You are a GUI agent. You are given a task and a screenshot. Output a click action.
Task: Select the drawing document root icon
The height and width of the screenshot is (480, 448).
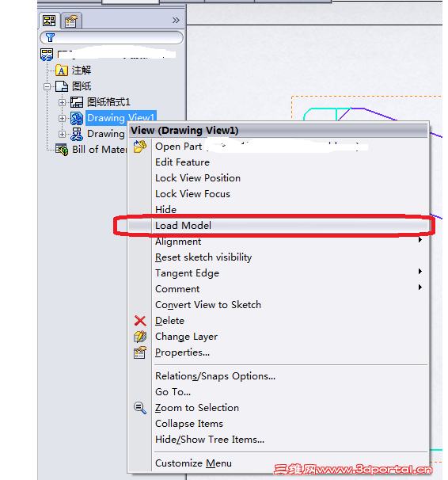point(47,55)
